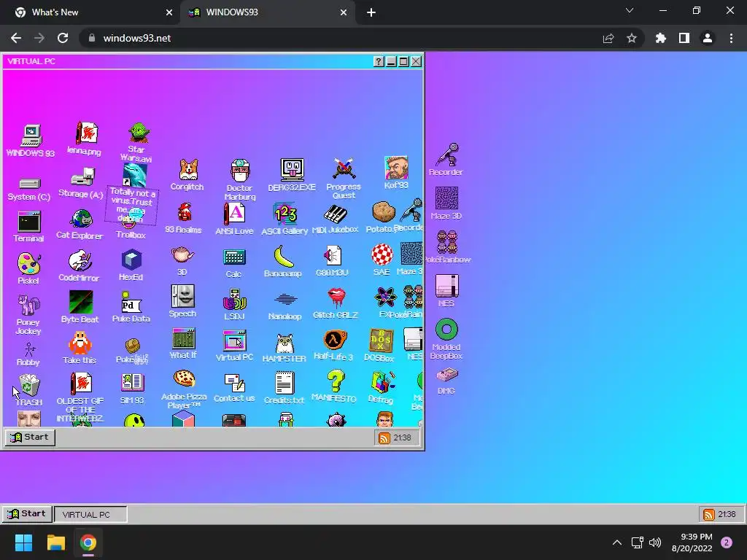The width and height of the screenshot is (747, 560).
Task: Reload the page with browser refresh button
Action: tap(63, 38)
